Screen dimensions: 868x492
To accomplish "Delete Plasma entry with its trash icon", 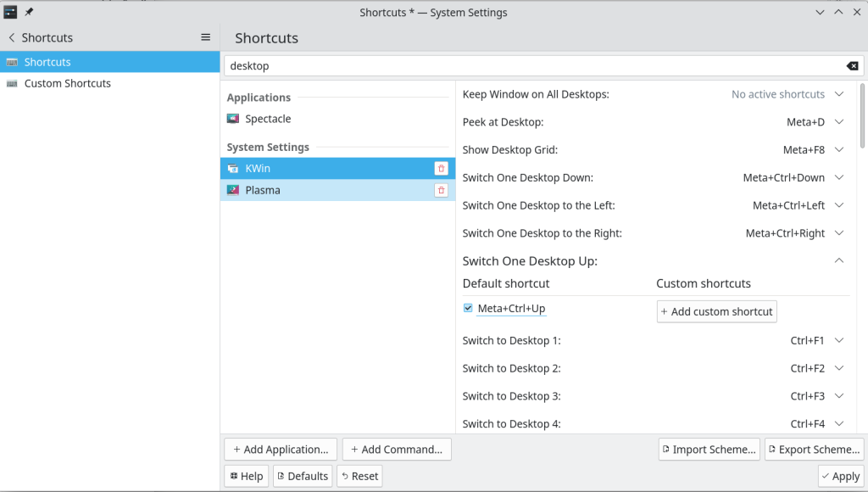I will tap(441, 190).
